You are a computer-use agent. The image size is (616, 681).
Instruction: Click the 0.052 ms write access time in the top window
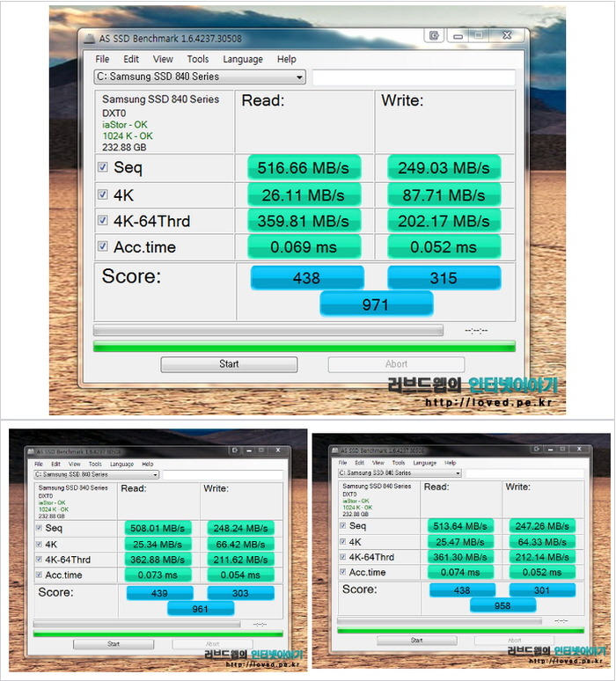[444, 247]
